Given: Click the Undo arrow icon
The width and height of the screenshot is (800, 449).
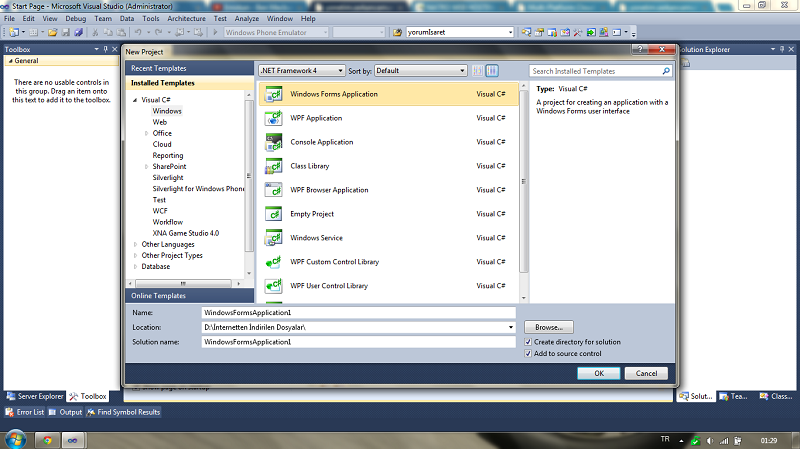Looking at the screenshot, I should [x=138, y=32].
